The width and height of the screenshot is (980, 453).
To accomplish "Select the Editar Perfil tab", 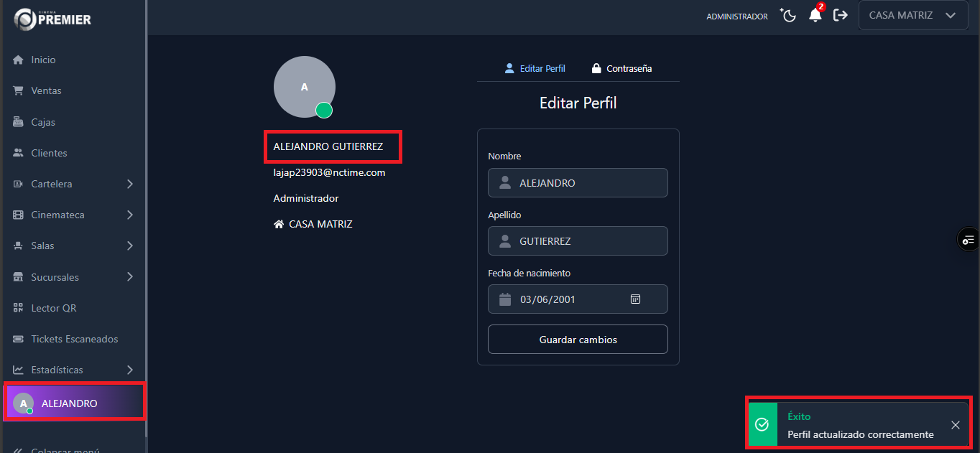I will [x=535, y=69].
